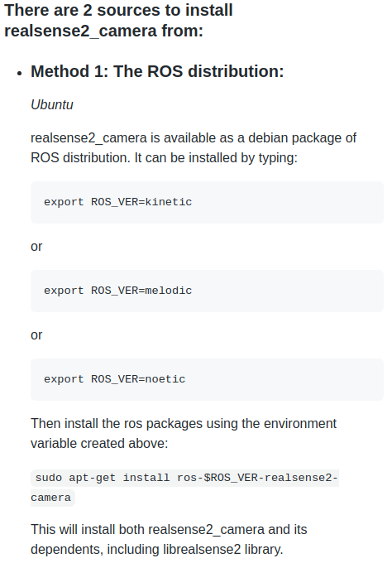Viewport: 392px width, 563px height.
Task: Click the paragraph starting 'realsense2_camera is available'
Action: pyautogui.click(x=194, y=148)
